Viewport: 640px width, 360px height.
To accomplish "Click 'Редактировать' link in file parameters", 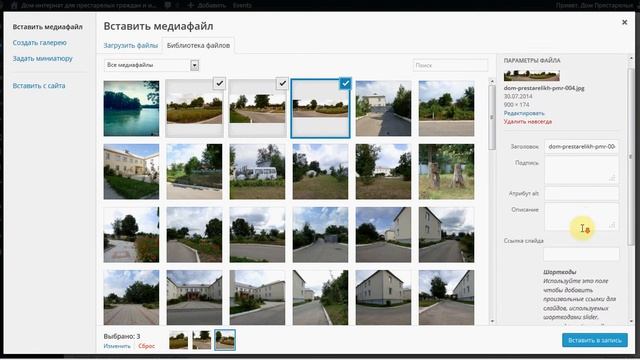I will click(524, 113).
